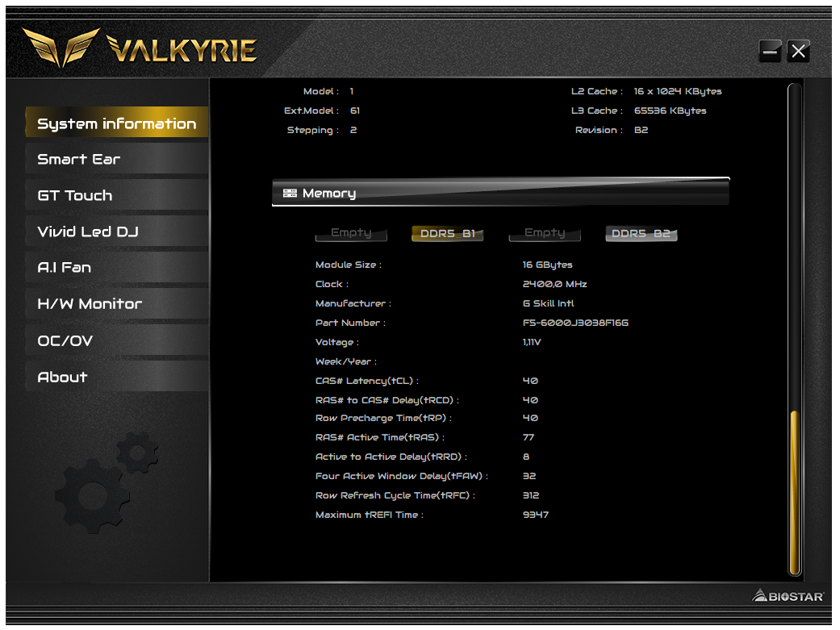Screen dimensions: 840x630
Task: Select the DDR5 B1 memory slot
Action: pyautogui.click(x=447, y=234)
